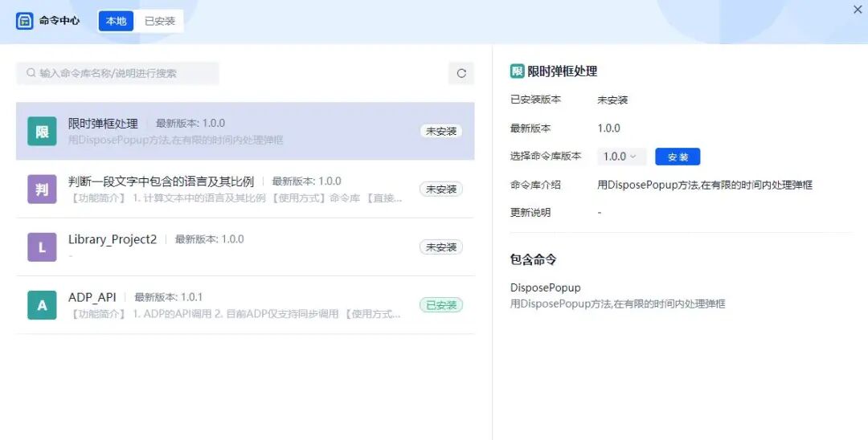Click the 命令库介绍 description text in details

click(705, 185)
